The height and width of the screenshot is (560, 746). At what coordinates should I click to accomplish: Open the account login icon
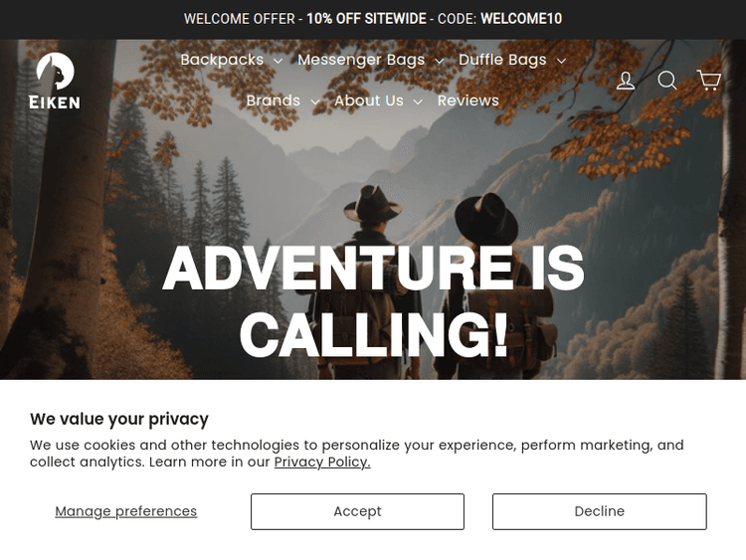626,81
